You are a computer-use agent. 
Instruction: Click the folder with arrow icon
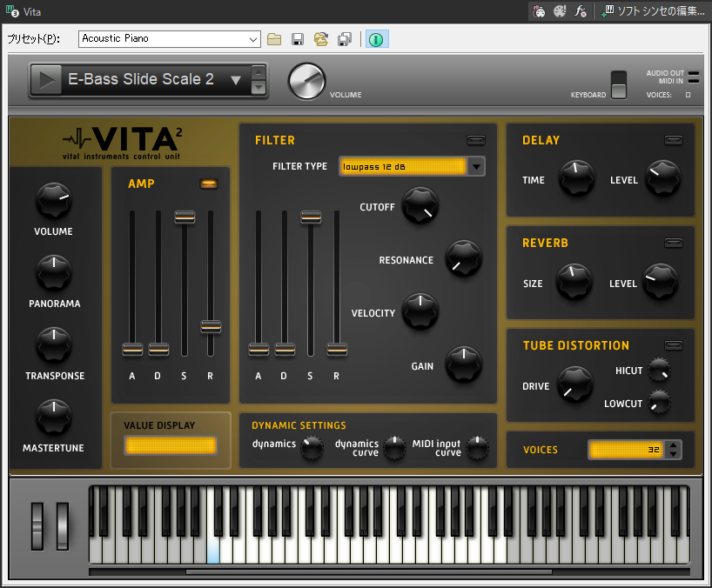click(321, 39)
